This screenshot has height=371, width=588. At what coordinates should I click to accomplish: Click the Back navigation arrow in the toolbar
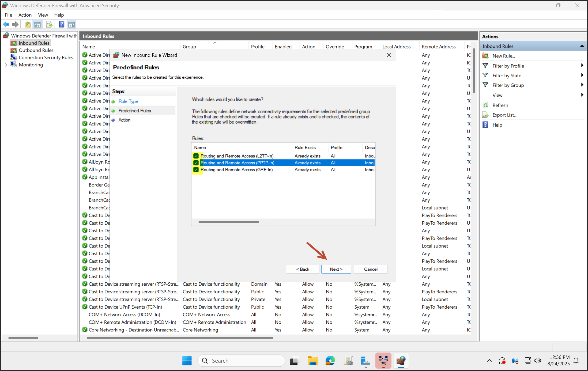[6, 24]
